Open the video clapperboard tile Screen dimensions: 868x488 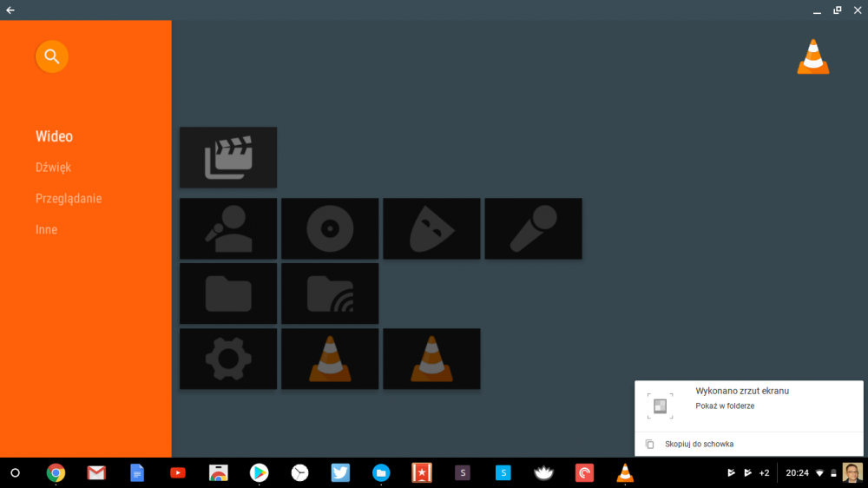pyautogui.click(x=228, y=157)
